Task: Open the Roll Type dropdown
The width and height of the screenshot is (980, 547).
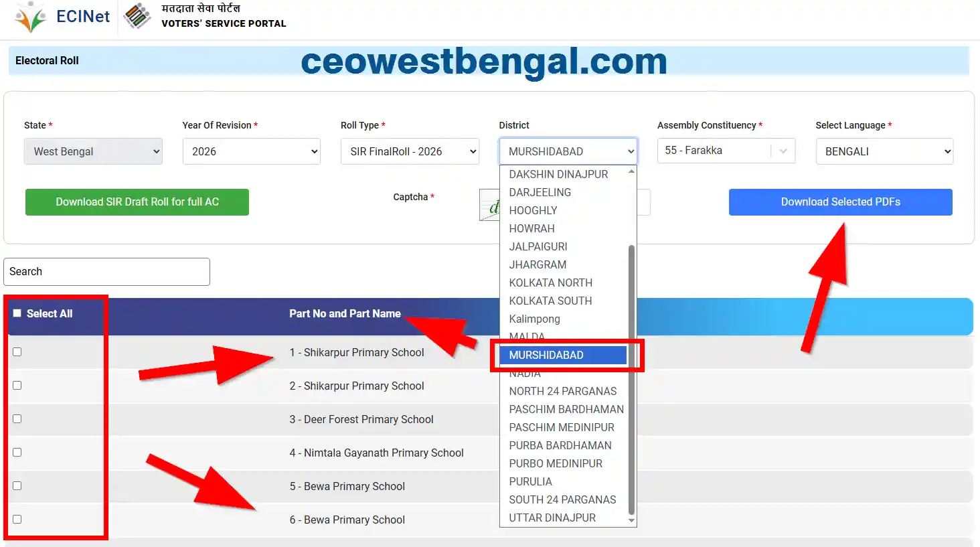Action: point(409,151)
